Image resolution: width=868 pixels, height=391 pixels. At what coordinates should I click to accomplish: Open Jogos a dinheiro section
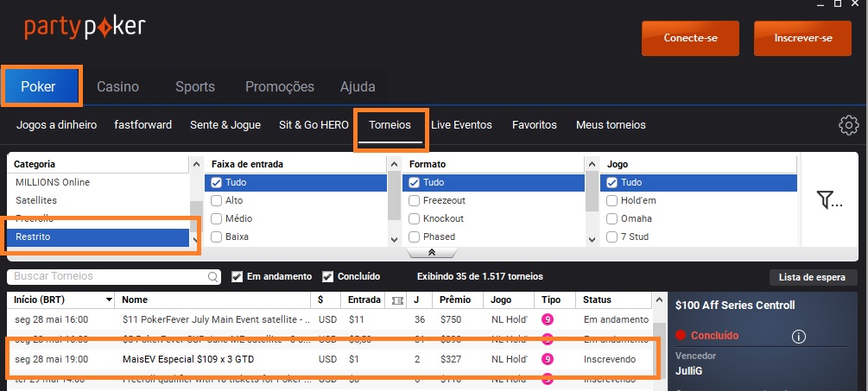pos(56,125)
